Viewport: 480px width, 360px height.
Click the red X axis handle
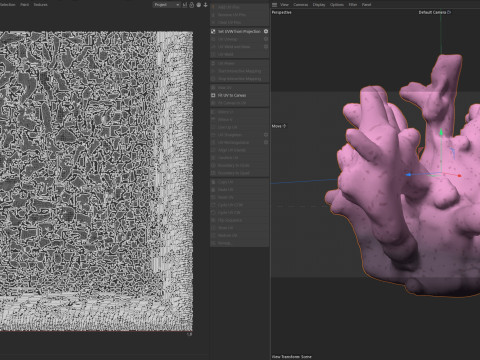(x=459, y=175)
